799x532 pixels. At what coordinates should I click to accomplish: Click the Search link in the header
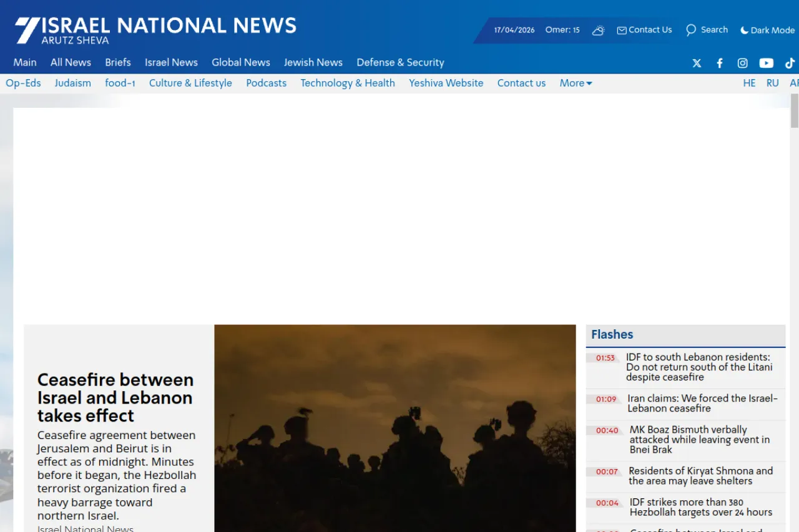707,30
